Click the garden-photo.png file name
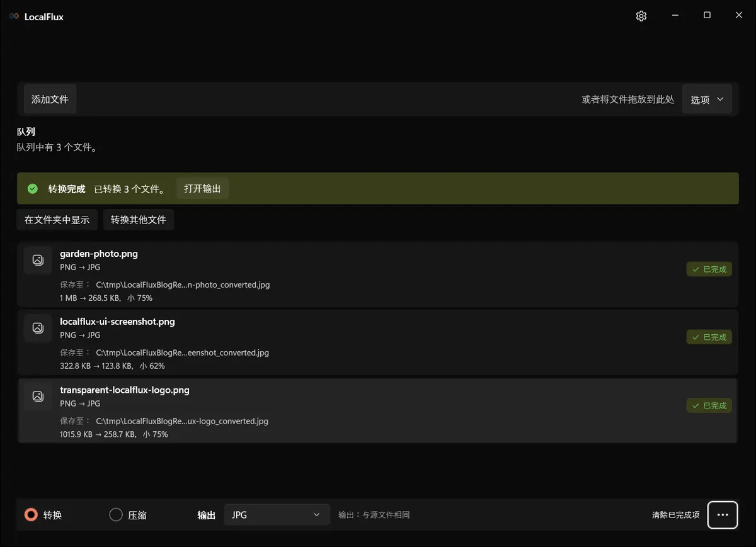The height and width of the screenshot is (547, 756). [99, 254]
